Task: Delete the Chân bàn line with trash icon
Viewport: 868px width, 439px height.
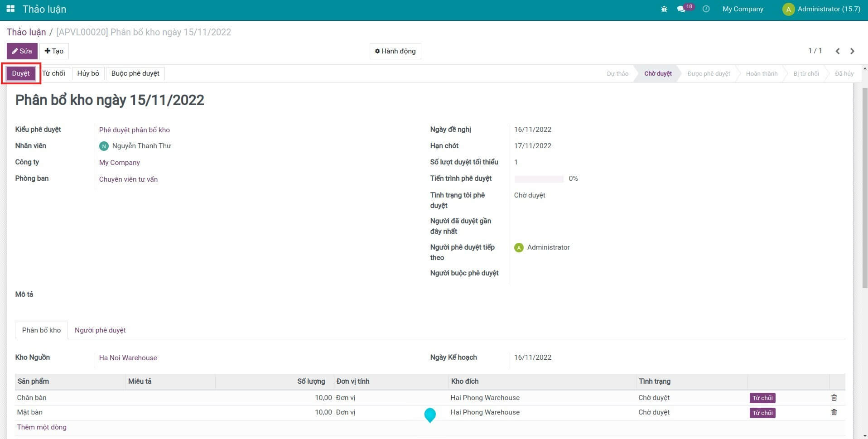Action: (834, 398)
